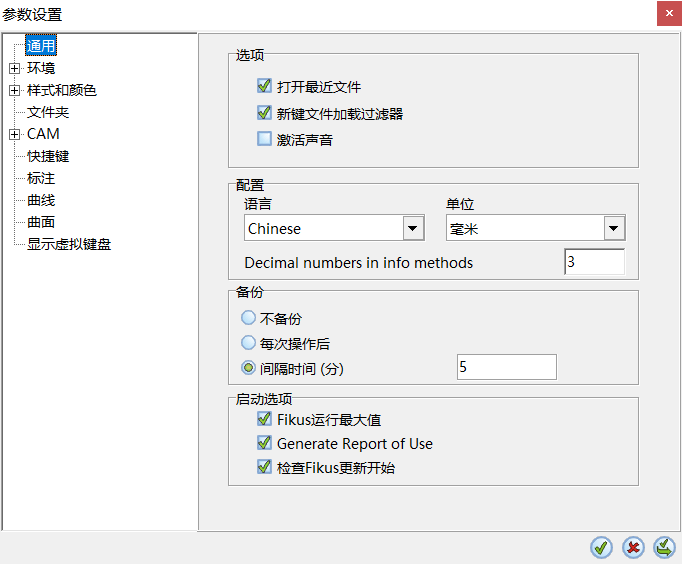Open the 单位 dropdown showing 毫米
682x564 pixels.
pyautogui.click(x=535, y=228)
